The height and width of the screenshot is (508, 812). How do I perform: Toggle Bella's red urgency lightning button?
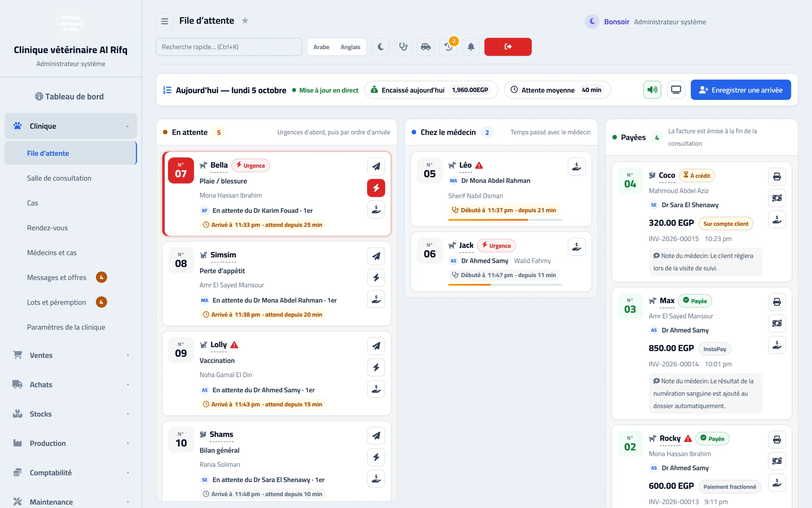(x=376, y=188)
